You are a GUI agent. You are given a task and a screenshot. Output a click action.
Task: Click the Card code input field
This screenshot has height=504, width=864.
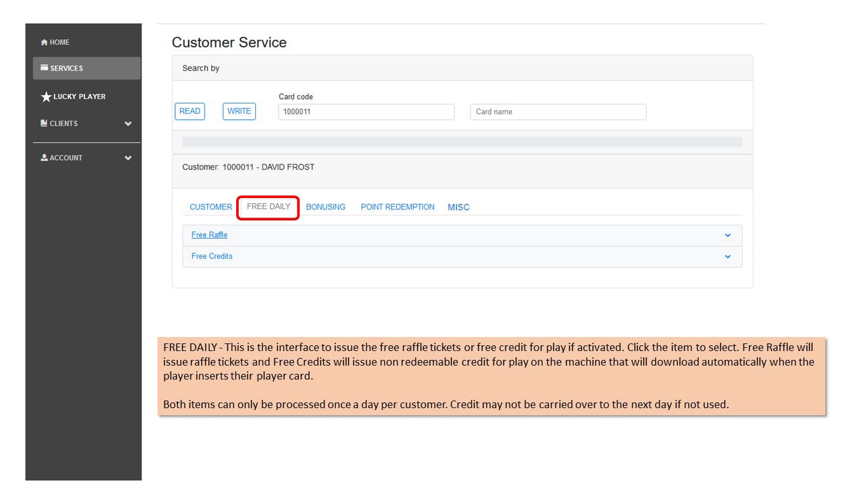366,112
